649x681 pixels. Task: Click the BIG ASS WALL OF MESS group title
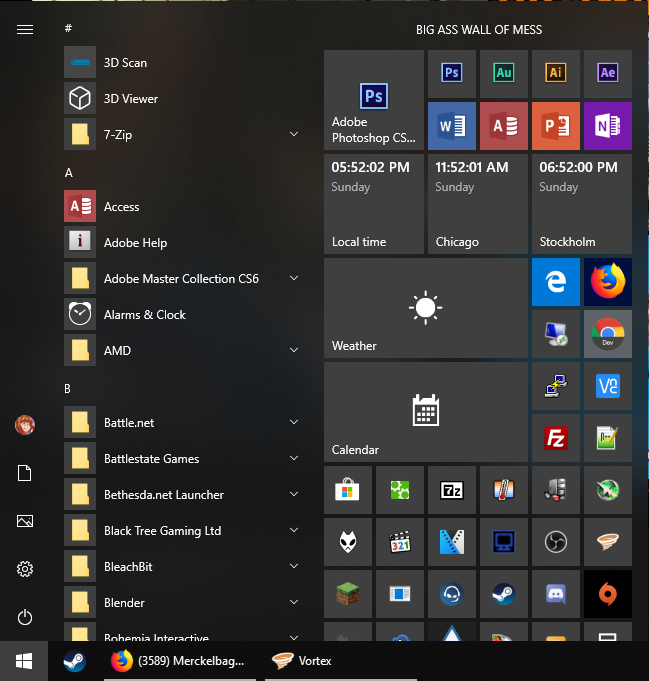[x=479, y=30]
